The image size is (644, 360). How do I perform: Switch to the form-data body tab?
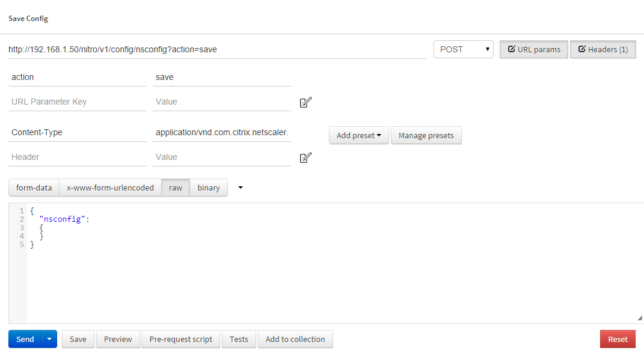coord(34,188)
